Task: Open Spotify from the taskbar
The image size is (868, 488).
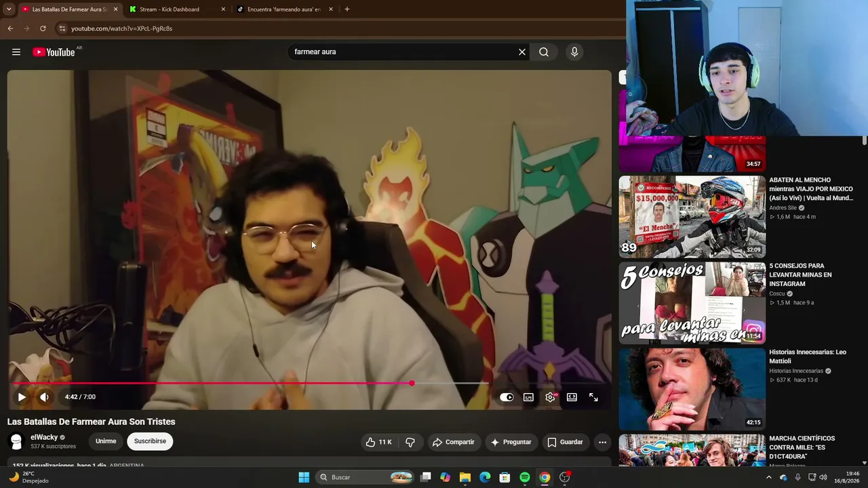Action: (x=525, y=477)
